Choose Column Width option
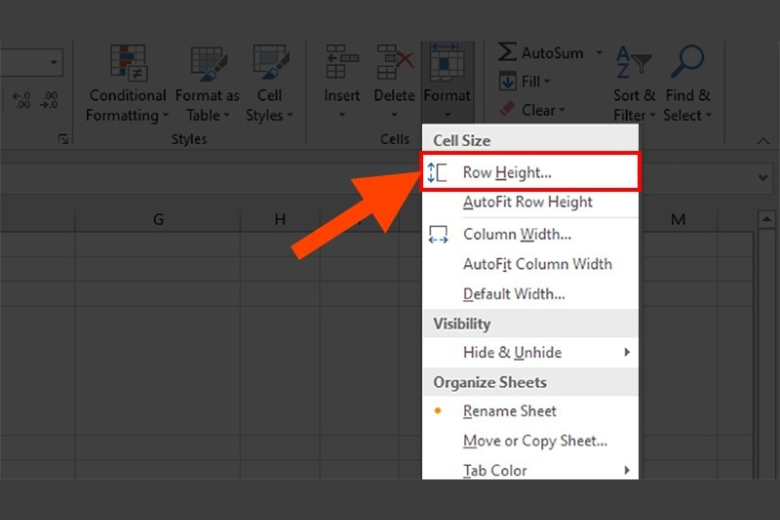This screenshot has height=520, width=780. click(x=530, y=234)
